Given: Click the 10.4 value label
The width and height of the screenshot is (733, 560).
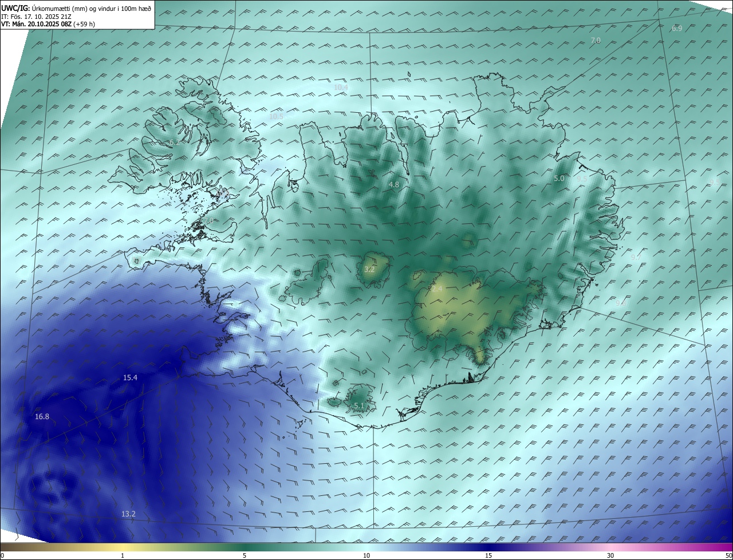Looking at the screenshot, I should click(x=341, y=87).
